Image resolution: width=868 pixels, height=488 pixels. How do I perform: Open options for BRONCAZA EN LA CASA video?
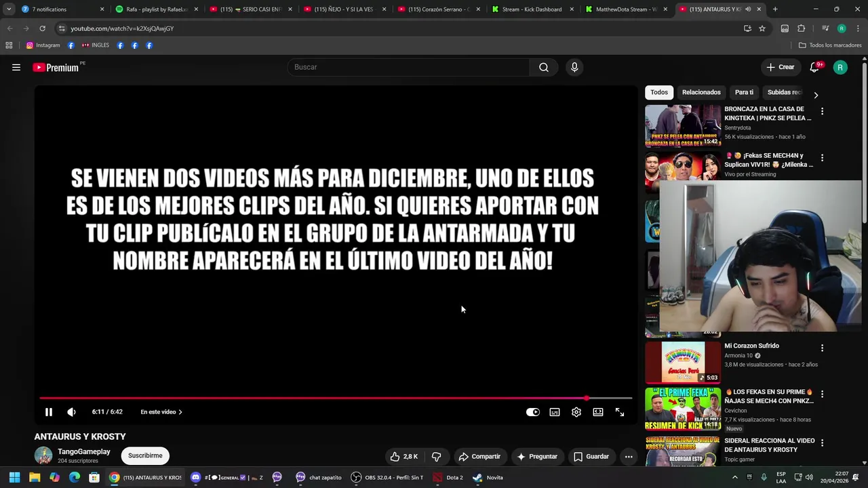coord(822,111)
